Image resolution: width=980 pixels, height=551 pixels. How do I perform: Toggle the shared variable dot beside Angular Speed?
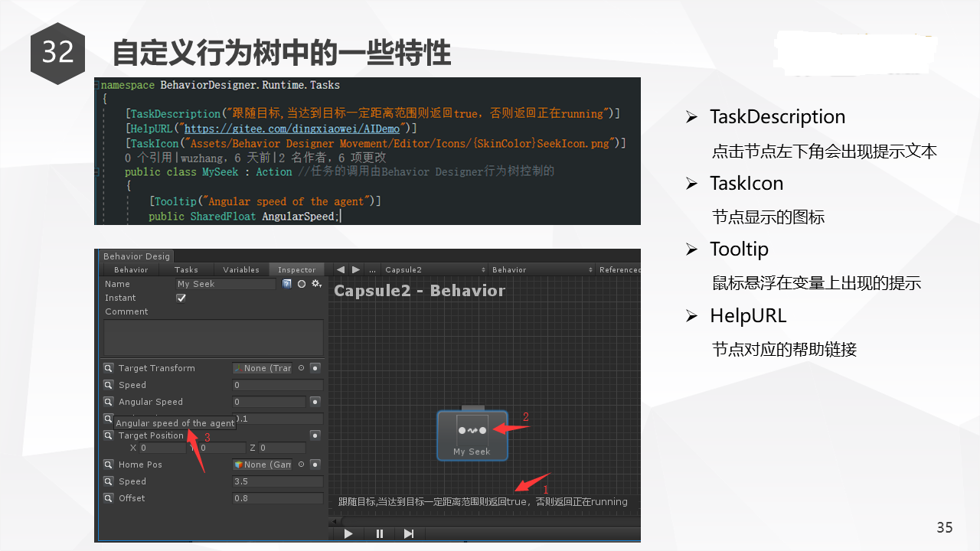click(314, 401)
